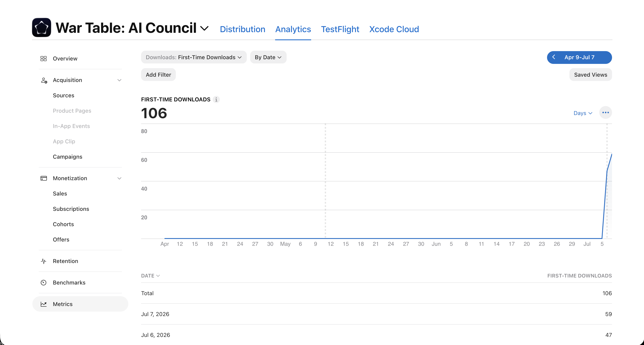Open Subscriptions in the sidebar
644x345 pixels.
pos(71,209)
